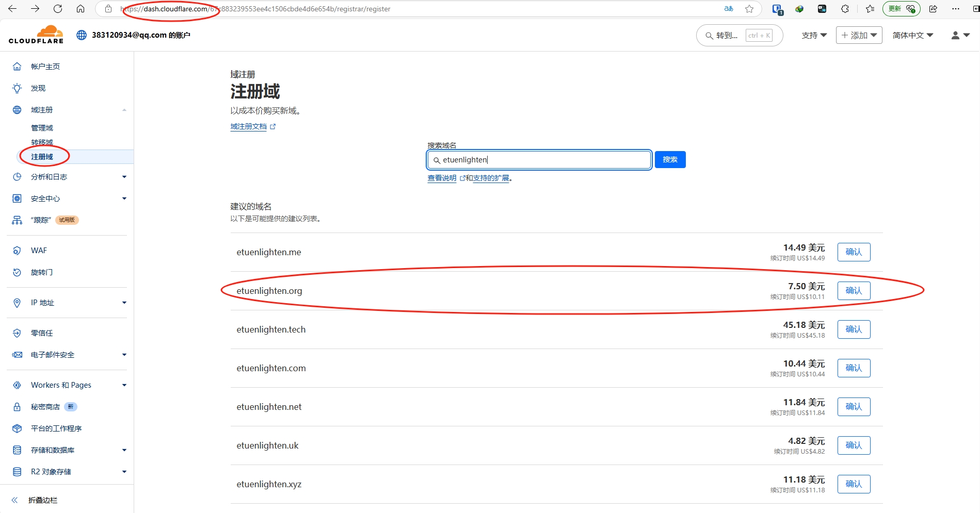
Task: Click the translate icon in address bar
Action: (729, 9)
